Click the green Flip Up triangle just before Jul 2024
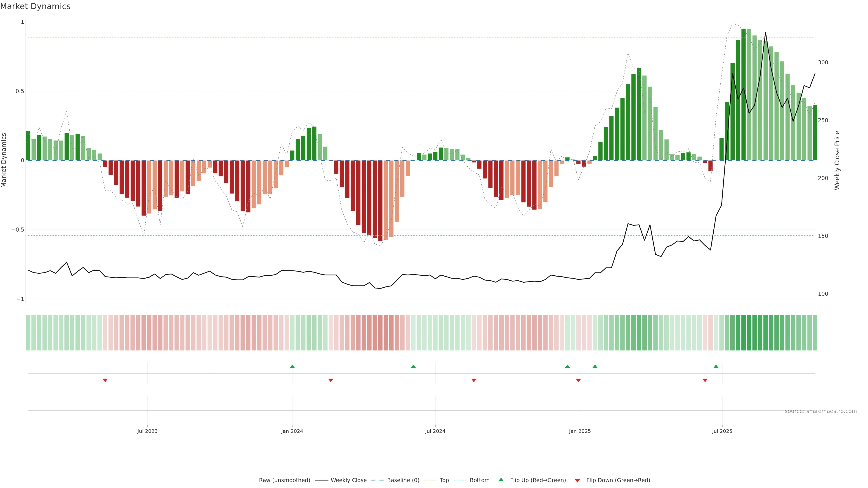868x488 pixels. point(413,366)
